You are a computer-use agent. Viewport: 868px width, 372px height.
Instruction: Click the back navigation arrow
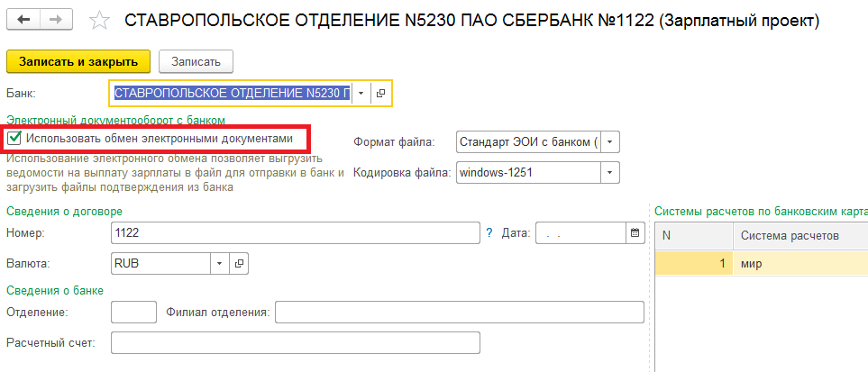point(23,20)
